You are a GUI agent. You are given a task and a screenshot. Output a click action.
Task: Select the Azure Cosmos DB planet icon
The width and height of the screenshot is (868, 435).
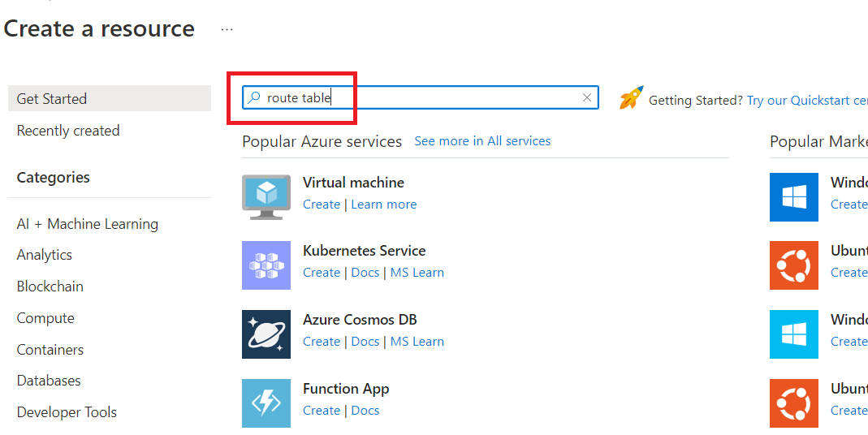point(266,334)
